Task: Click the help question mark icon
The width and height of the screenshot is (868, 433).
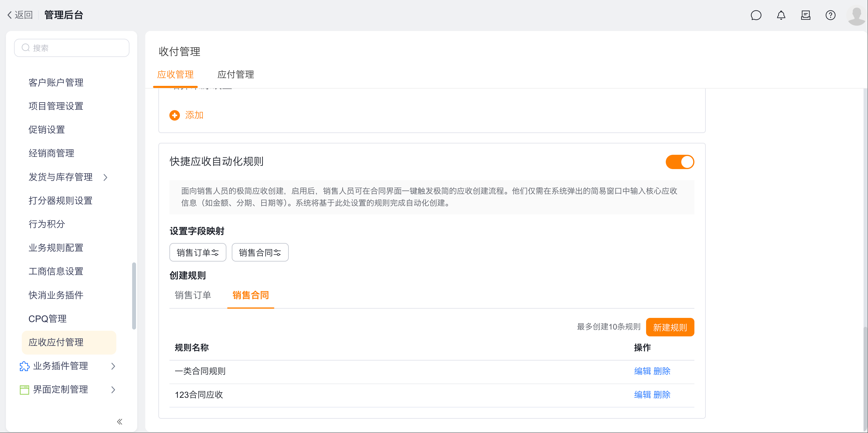Action: (x=830, y=15)
